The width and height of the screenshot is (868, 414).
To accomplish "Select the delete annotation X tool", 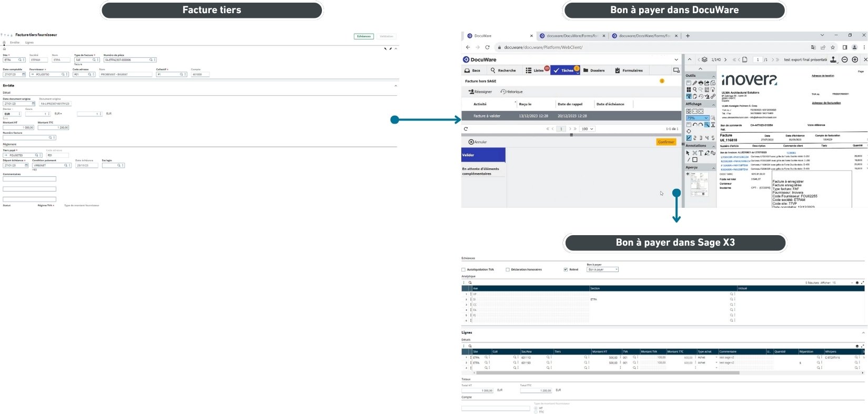I will [694, 153].
